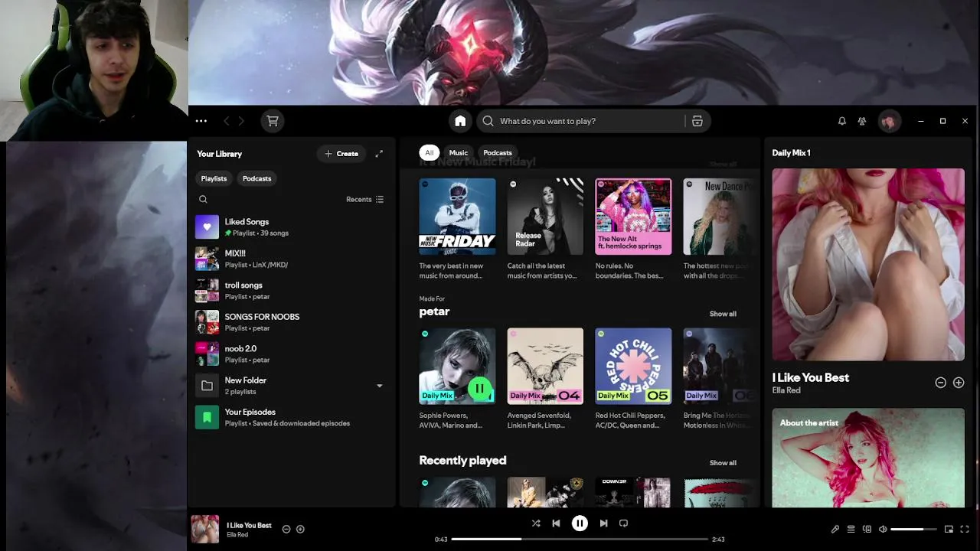Screen dimensions: 980x551
Task: Open the Daily Mix 1 panel header
Action: 791,153
